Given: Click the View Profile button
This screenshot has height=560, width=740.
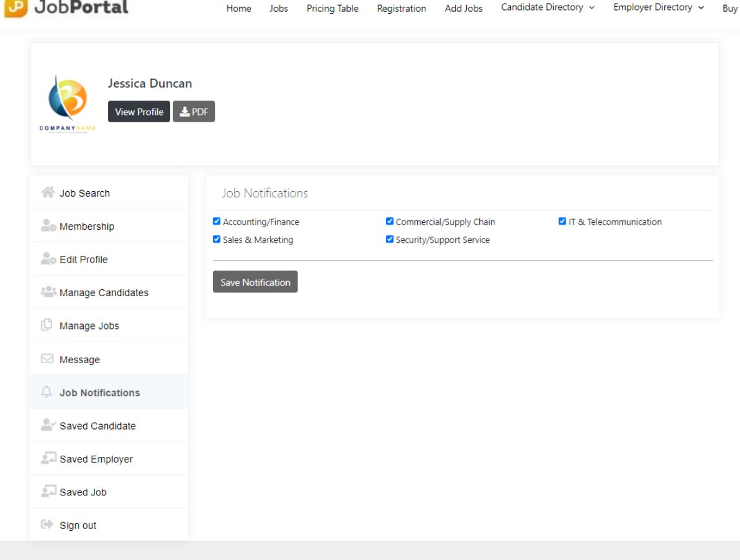Looking at the screenshot, I should point(139,112).
